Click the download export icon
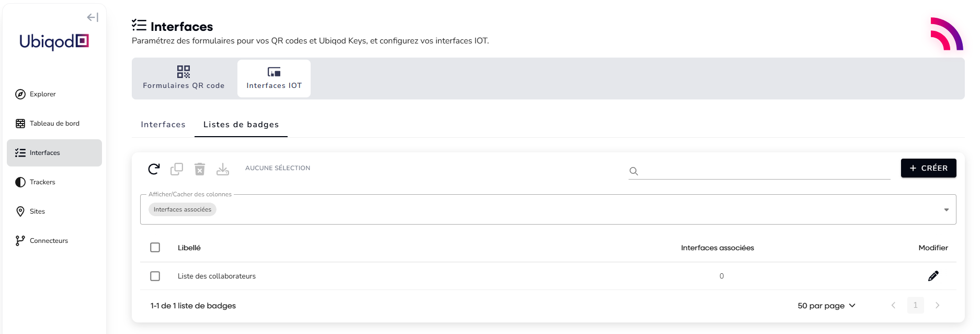Image resolution: width=980 pixels, height=334 pixels. point(223,169)
